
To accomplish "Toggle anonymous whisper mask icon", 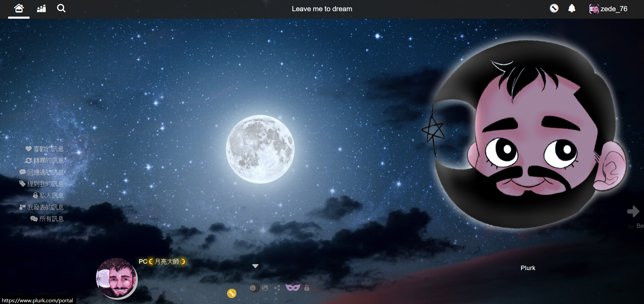I will click(293, 288).
